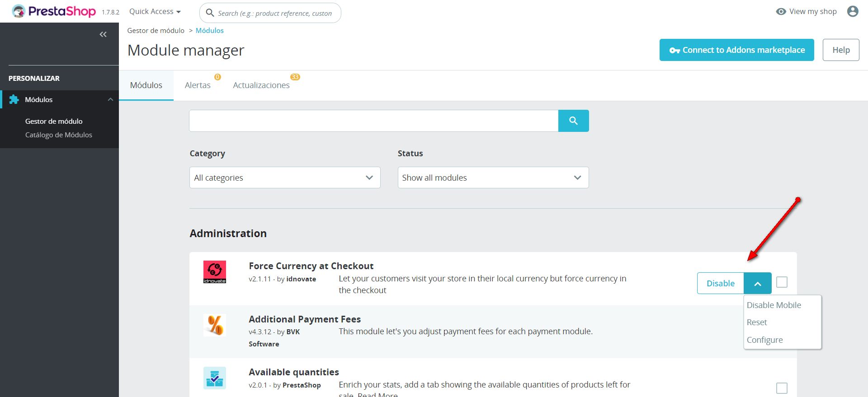Tick the Available quantities module checkbox
The width and height of the screenshot is (868, 397).
coord(782,388)
